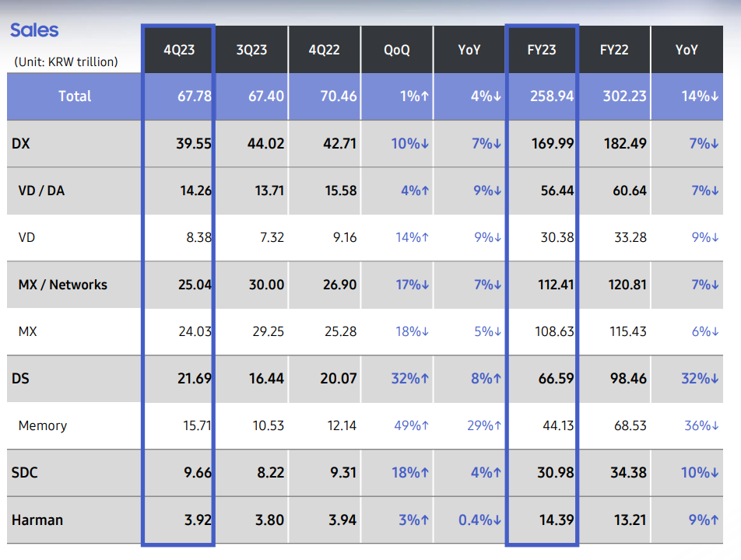
Task: Select the Harman row label
Action: tap(37, 520)
